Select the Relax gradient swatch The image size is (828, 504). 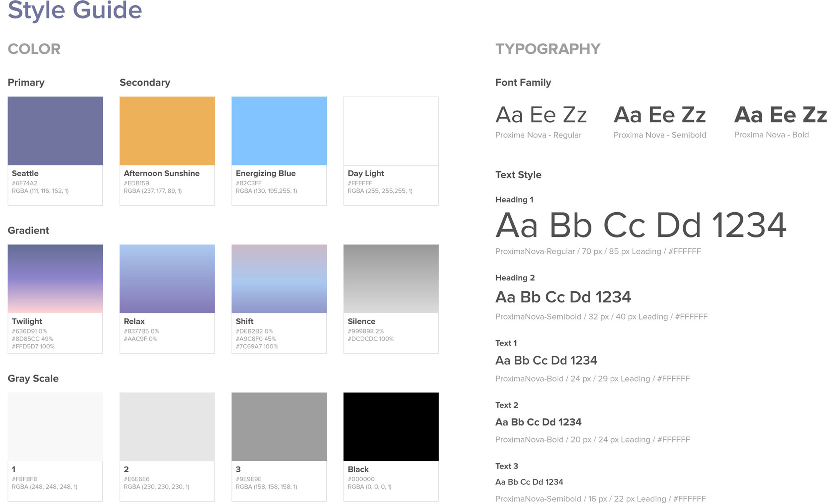tap(167, 278)
